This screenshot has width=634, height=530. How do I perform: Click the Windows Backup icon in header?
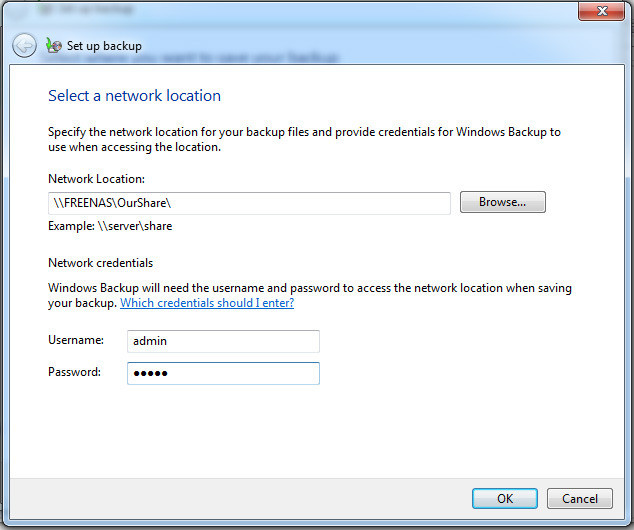[x=54, y=46]
